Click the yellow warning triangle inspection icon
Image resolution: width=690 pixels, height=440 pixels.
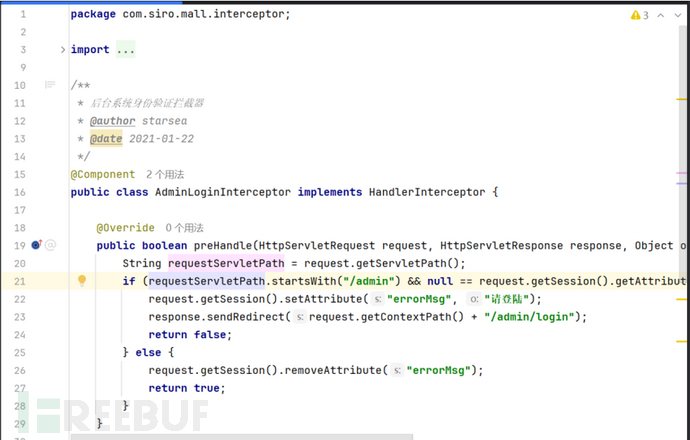(636, 15)
